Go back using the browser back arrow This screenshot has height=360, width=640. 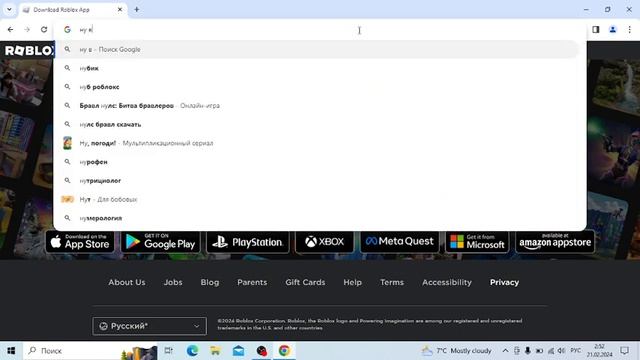coord(10,29)
